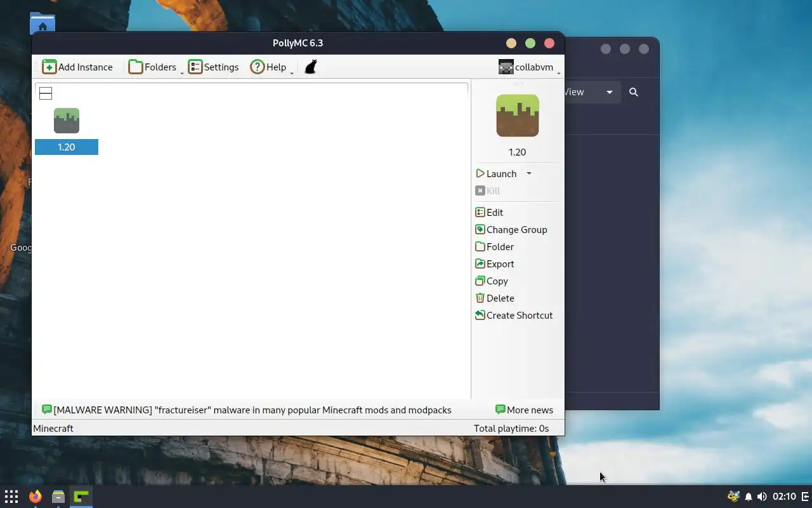
Task: Click the collabvm avatar head icon
Action: pyautogui.click(x=506, y=67)
